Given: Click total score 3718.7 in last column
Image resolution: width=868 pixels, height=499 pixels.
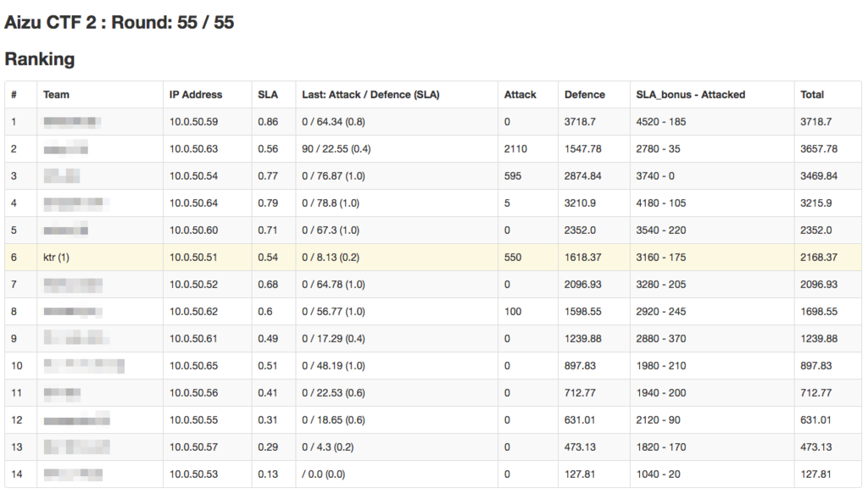Looking at the screenshot, I should tap(815, 122).
